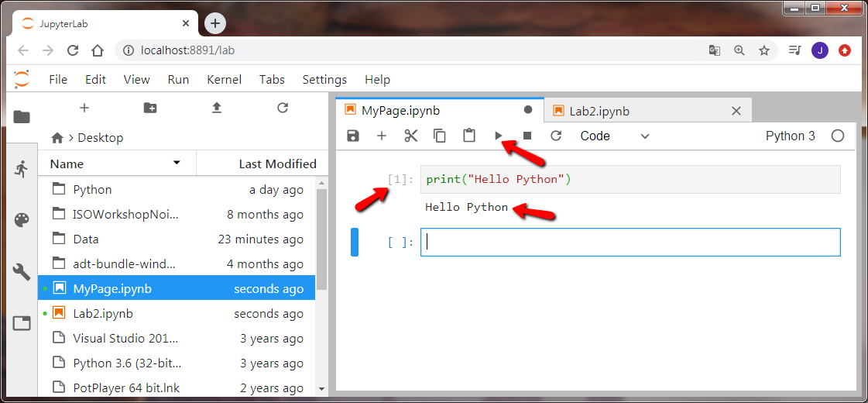The width and height of the screenshot is (868, 403).
Task: Select Lab2.ipynb in file list
Action: tap(177, 314)
